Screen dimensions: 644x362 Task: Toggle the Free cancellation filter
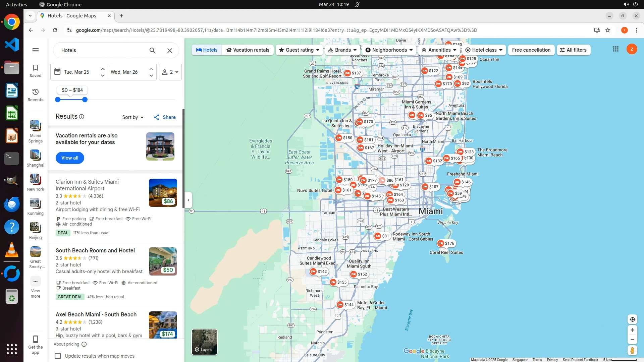[531, 50]
